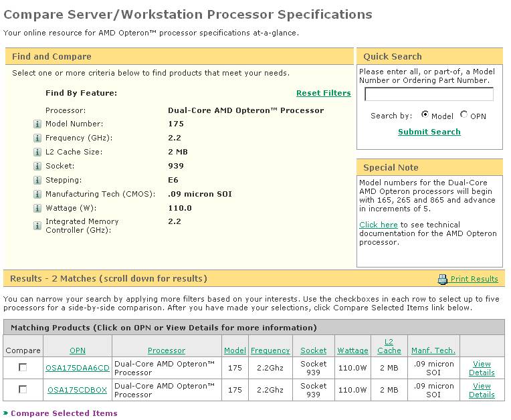
Task: Click the '110.0W' cell in the OSA175DAA6CD row
Action: tap(352, 368)
